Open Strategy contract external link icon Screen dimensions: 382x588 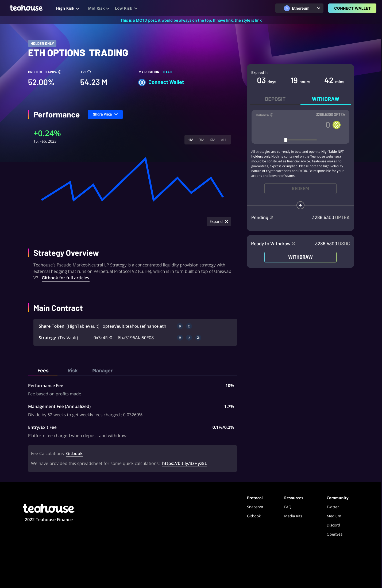coord(189,338)
